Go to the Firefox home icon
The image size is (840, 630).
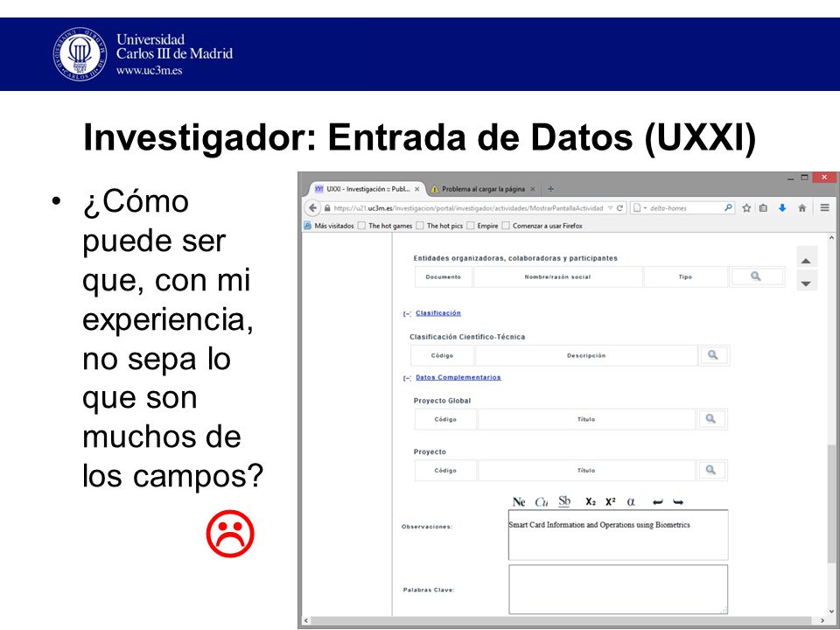pyautogui.click(x=802, y=208)
